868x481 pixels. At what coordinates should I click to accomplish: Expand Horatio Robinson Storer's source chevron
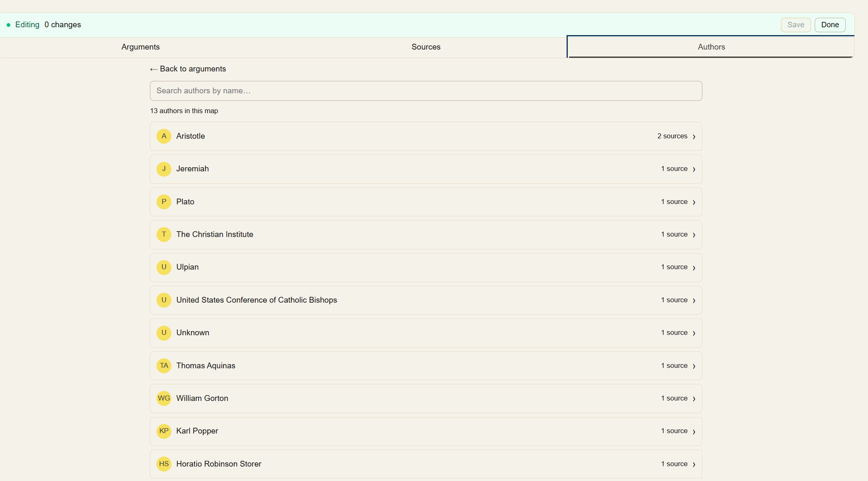click(x=694, y=464)
